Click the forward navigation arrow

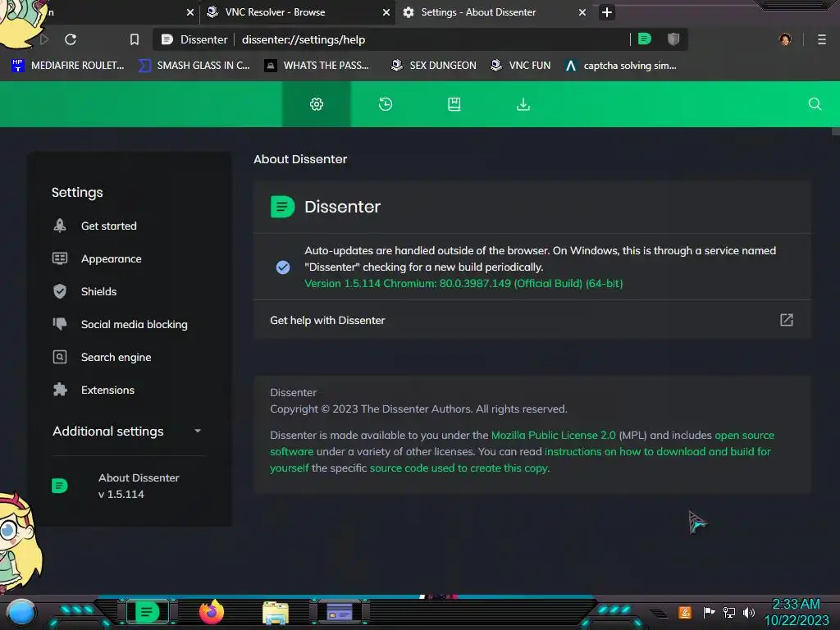pyautogui.click(x=44, y=39)
